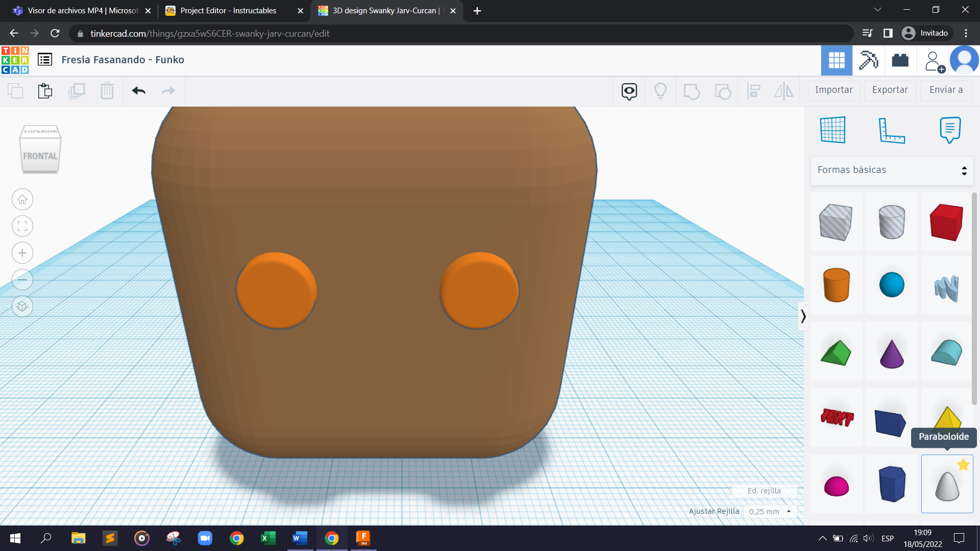
Task: Switch to Visor de archivos MP4 tab
Action: [82, 11]
